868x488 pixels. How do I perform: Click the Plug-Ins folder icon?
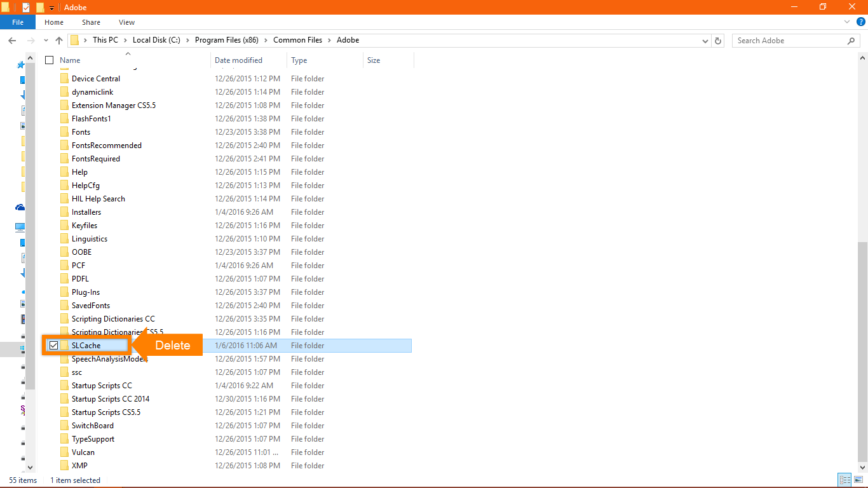(x=64, y=292)
